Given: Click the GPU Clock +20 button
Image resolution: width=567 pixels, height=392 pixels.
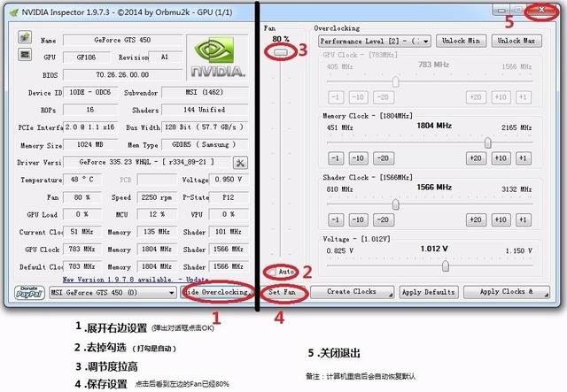Looking at the screenshot, I should pos(476,97).
